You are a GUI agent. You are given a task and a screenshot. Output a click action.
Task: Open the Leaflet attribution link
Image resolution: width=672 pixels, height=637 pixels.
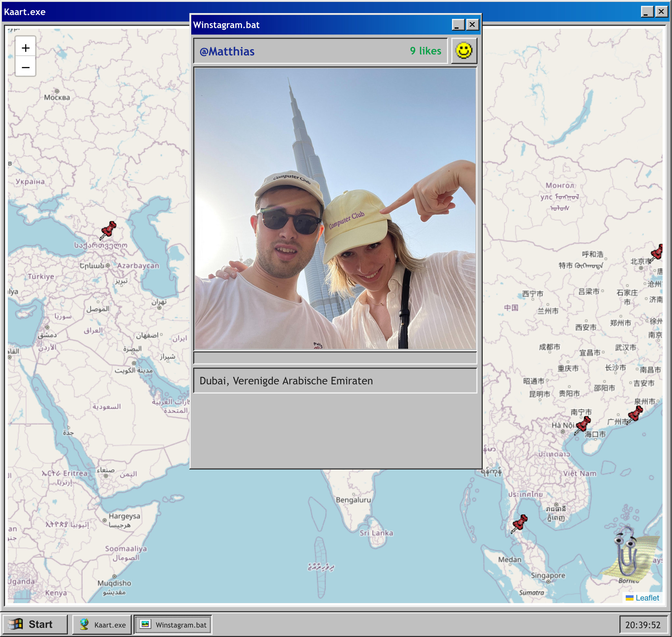click(647, 598)
